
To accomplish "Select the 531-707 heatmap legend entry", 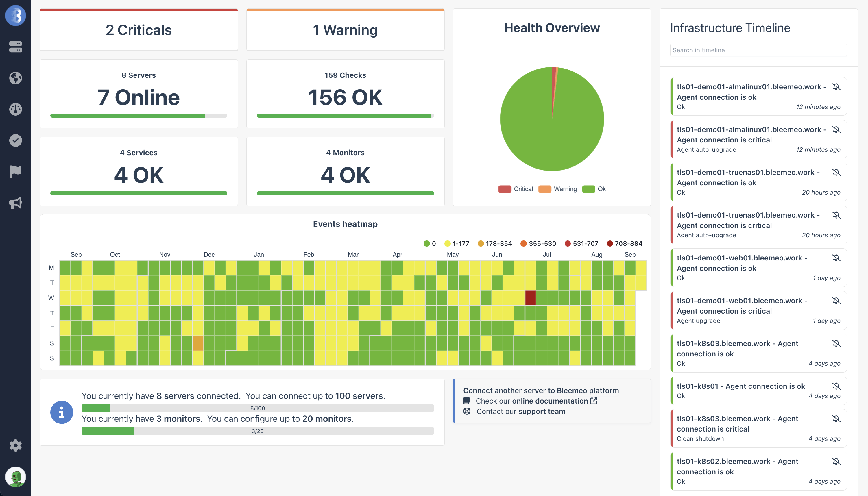I will [581, 244].
